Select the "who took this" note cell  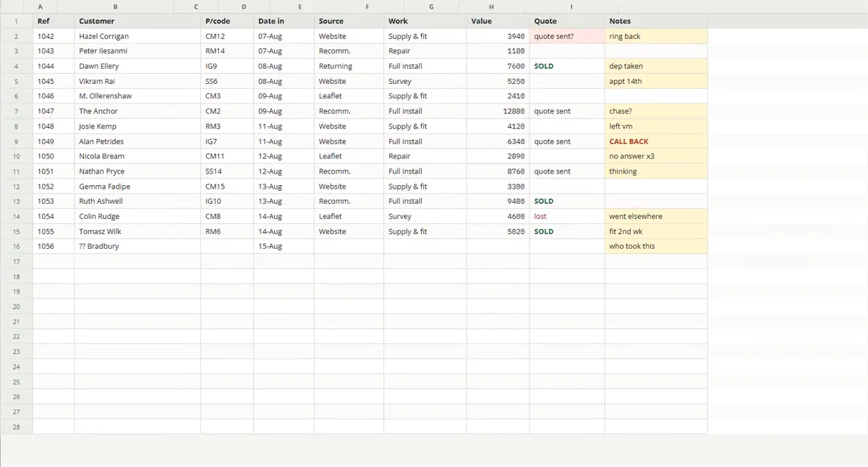(x=656, y=247)
